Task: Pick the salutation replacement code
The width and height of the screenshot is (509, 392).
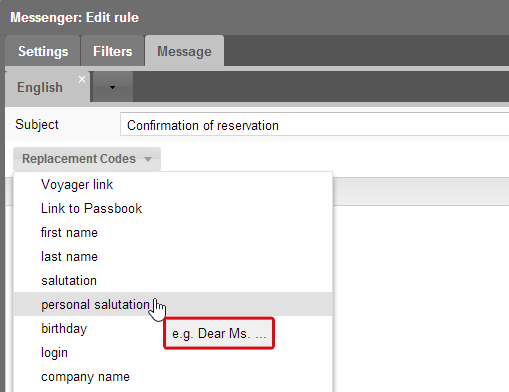Action: click(173, 280)
